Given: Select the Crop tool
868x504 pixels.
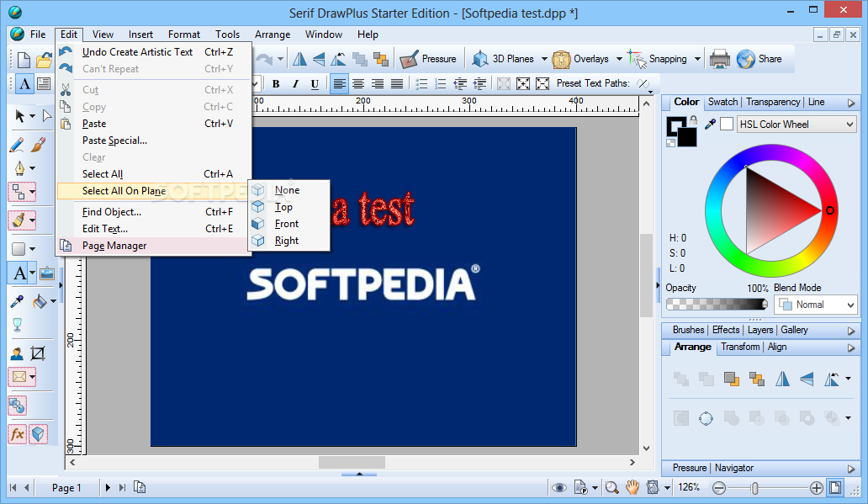Looking at the screenshot, I should (38, 353).
